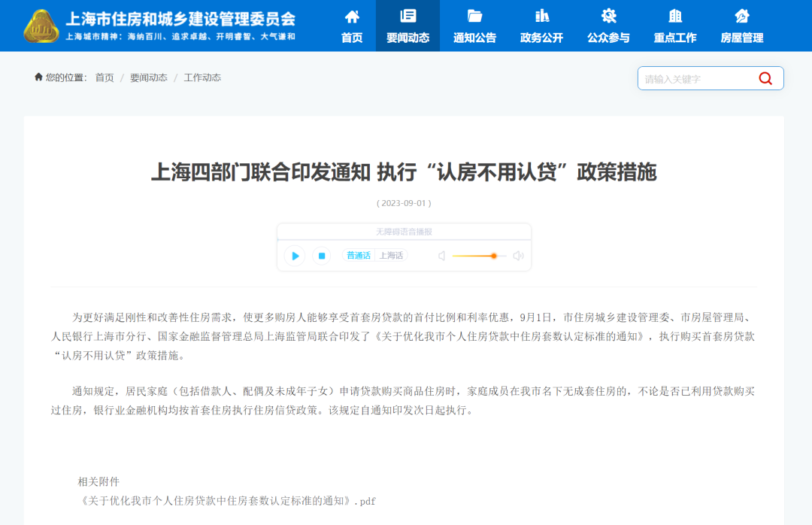Go to 首页 in the top navigation
This screenshot has height=525, width=812.
tap(352, 26)
